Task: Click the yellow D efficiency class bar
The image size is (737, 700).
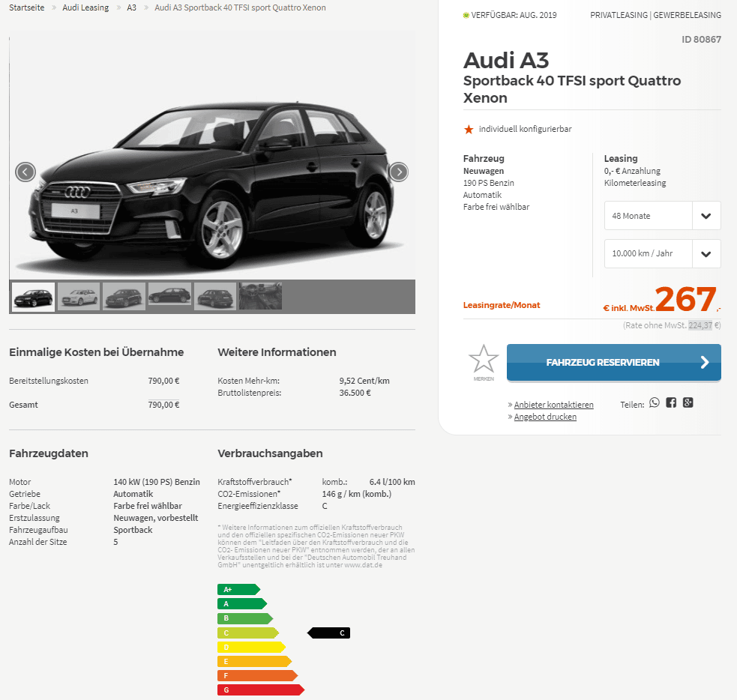Action: tap(251, 648)
